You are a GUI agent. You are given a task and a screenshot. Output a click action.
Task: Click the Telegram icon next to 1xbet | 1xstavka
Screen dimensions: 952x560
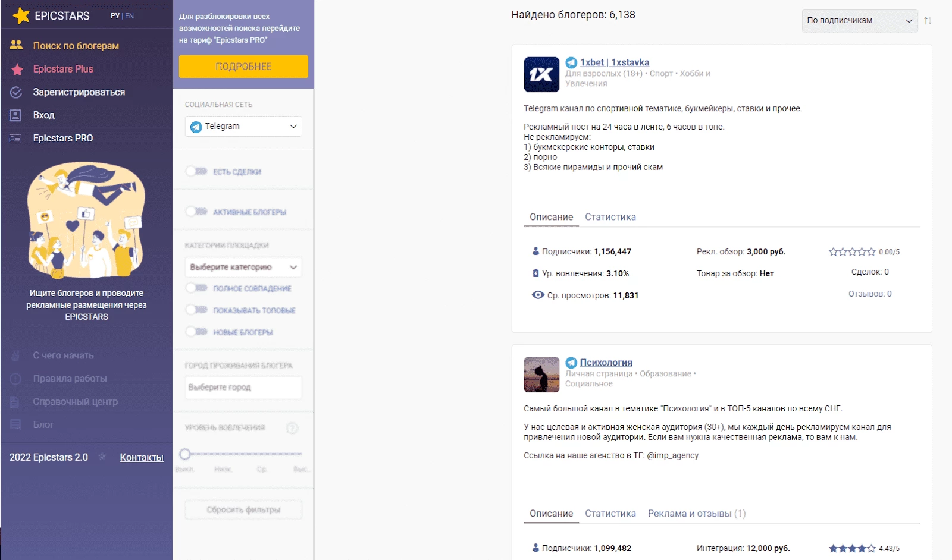point(571,62)
